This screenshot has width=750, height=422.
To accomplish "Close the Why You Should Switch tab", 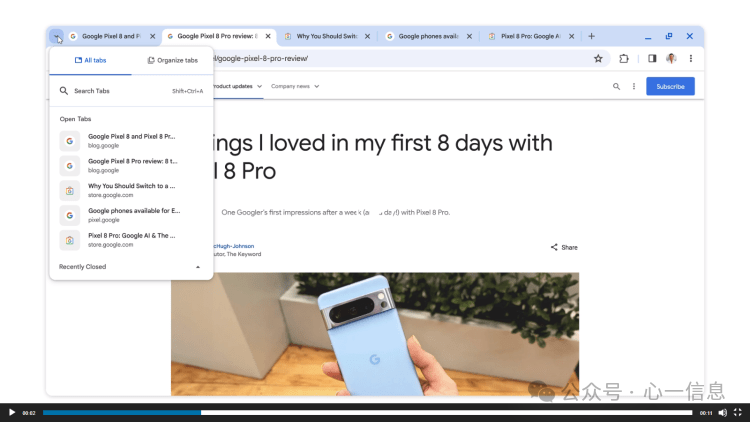I will (x=367, y=36).
